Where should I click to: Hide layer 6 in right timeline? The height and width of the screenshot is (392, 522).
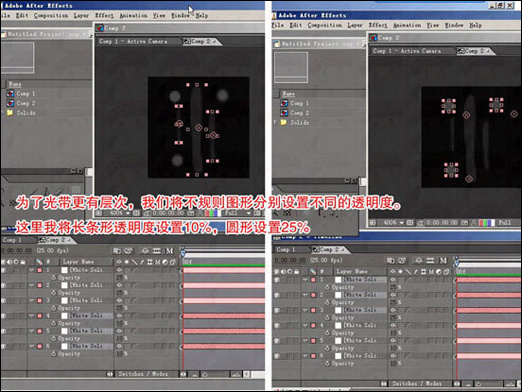point(277,356)
